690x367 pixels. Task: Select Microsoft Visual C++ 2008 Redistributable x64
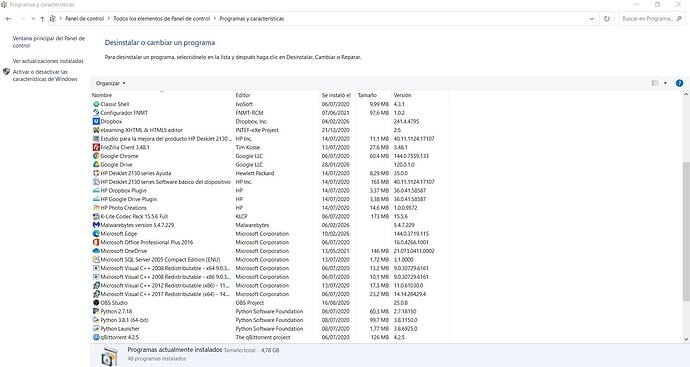tap(269, 268)
